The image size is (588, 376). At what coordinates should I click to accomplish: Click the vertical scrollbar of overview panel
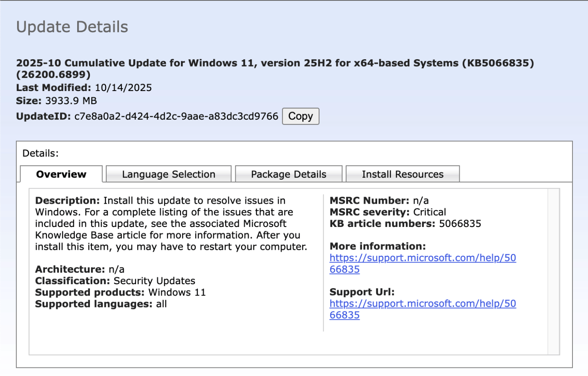pos(554,271)
